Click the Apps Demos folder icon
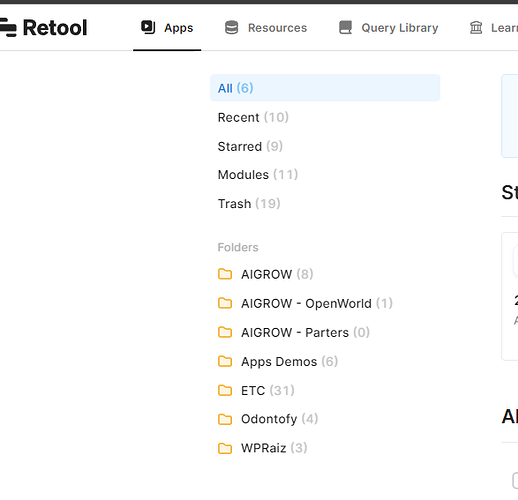Image resolution: width=518 pixels, height=500 pixels. [225, 361]
